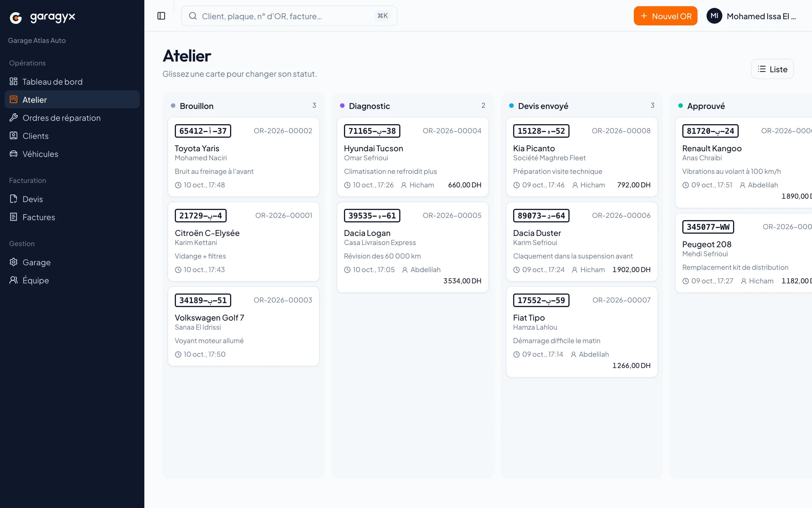Viewport: 812px width, 508px height.
Task: Go to Ordres de réparation page
Action: (x=72, y=118)
